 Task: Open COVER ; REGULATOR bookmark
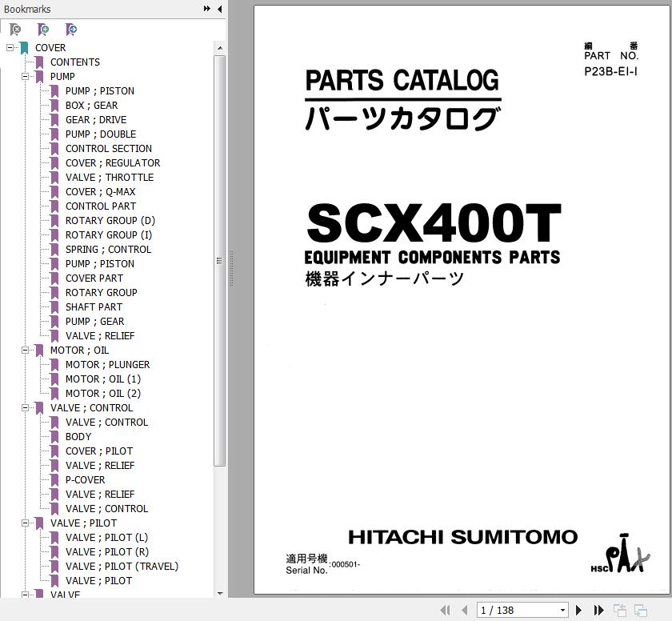(113, 163)
